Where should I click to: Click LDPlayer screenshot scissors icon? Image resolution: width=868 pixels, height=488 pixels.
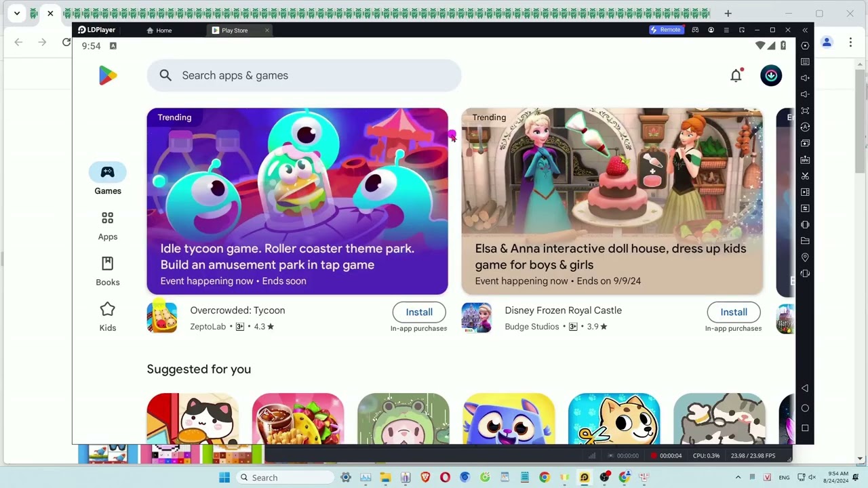click(x=805, y=176)
